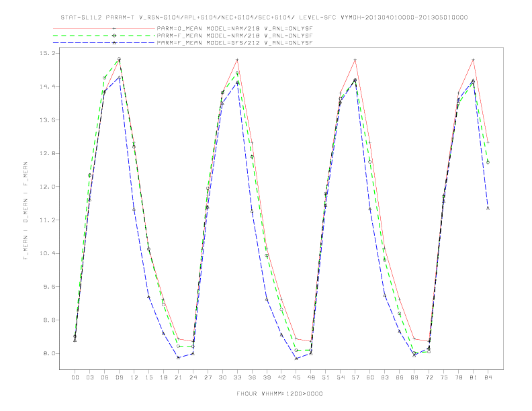
Task: Click the x-axis forecast hour label 03
Action: coord(89,377)
